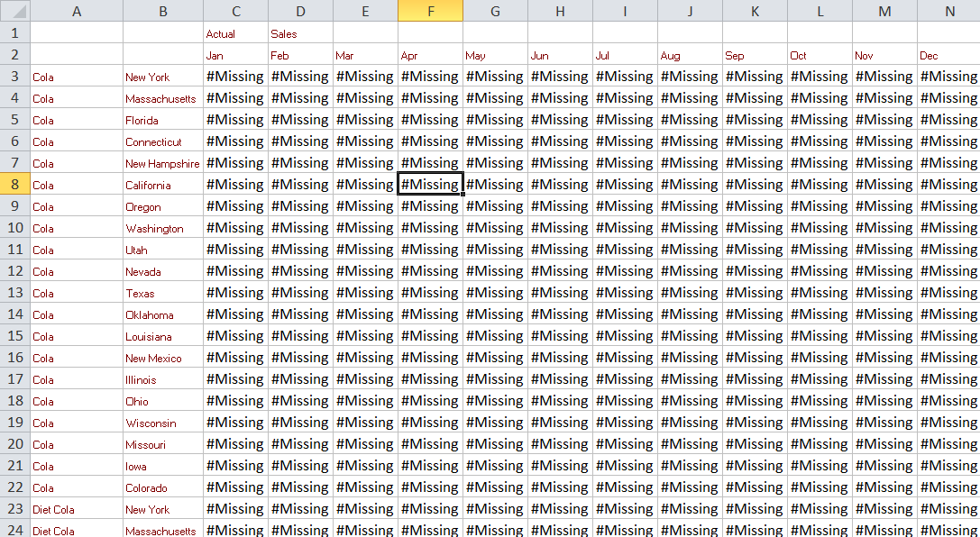
Task: Click the Select All corner button
Action: coord(15,11)
